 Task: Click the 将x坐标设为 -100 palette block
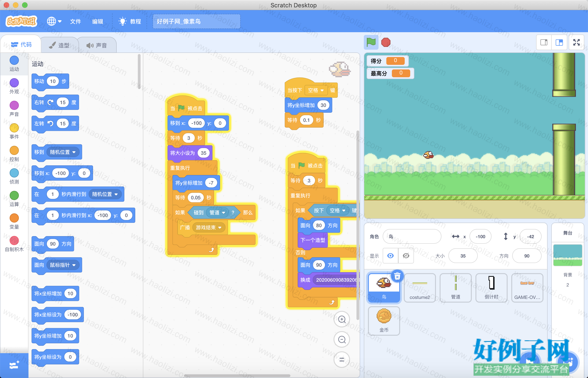click(x=58, y=315)
